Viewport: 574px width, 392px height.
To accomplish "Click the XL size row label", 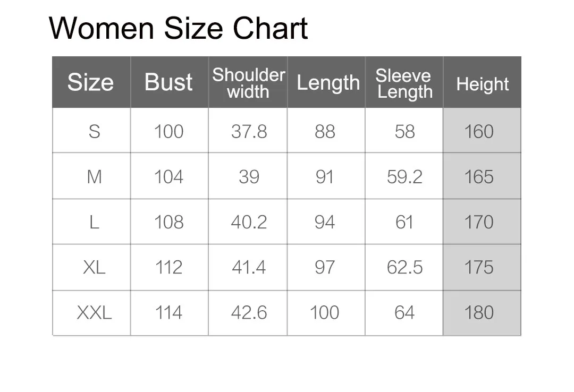I will 91,267.
